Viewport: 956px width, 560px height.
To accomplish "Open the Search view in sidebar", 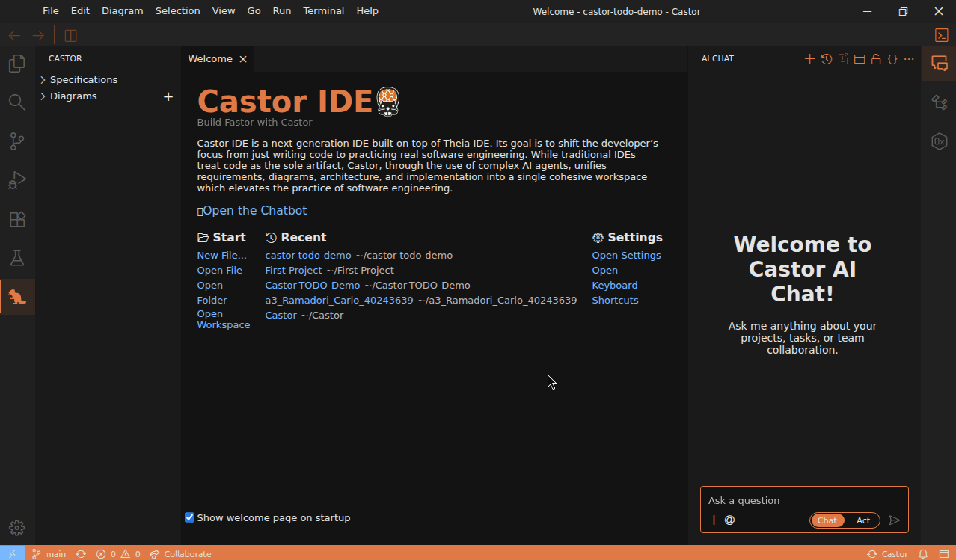I will (17, 102).
